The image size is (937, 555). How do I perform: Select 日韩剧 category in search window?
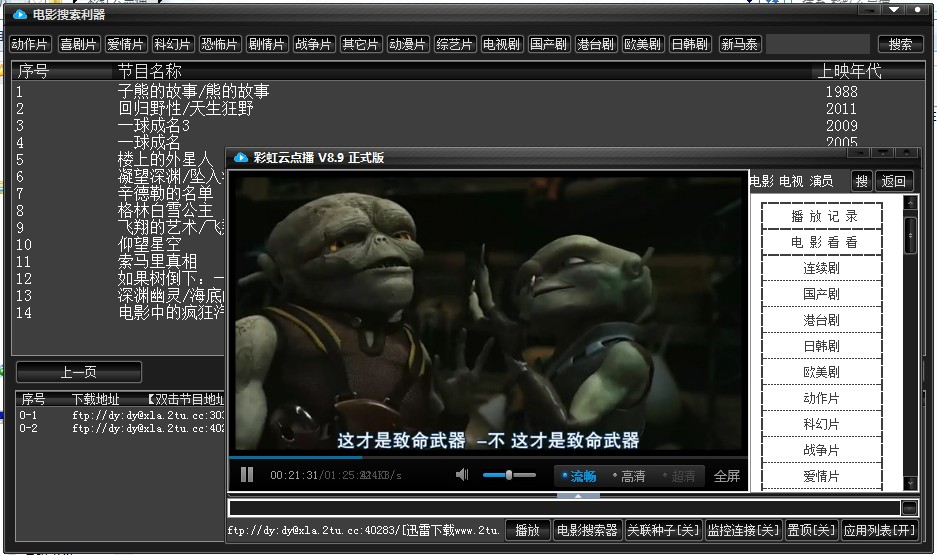tap(691, 44)
